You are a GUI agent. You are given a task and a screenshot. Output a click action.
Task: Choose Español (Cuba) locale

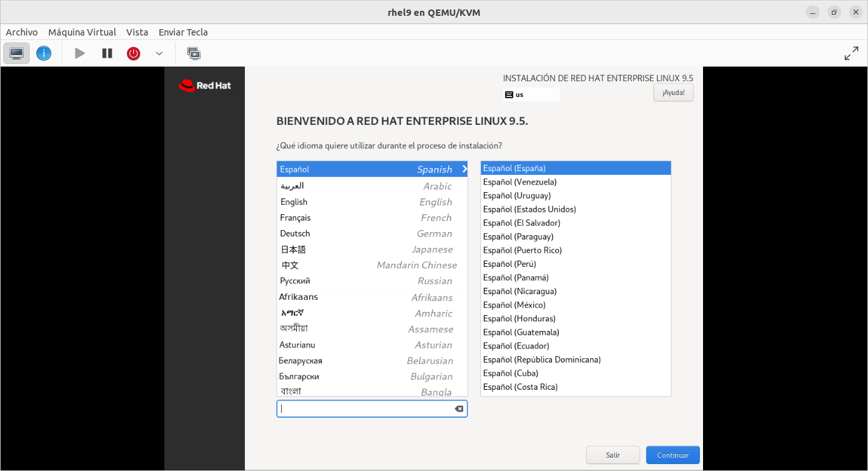pyautogui.click(x=575, y=373)
